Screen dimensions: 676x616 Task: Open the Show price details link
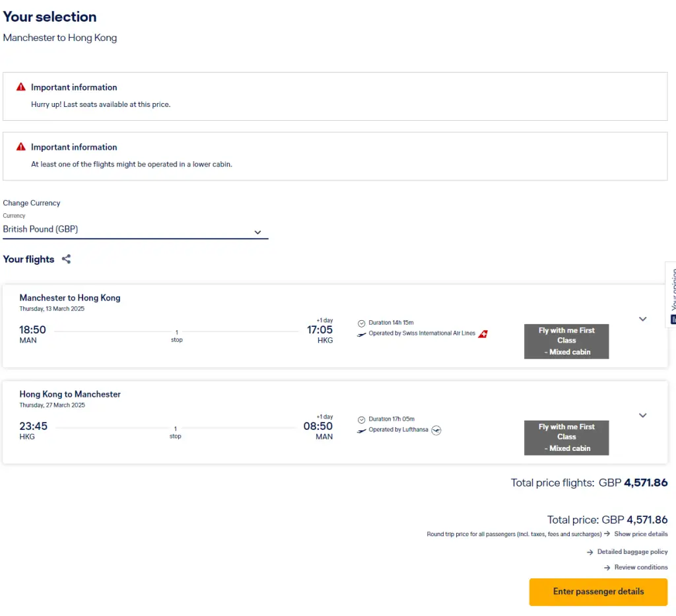click(x=640, y=534)
